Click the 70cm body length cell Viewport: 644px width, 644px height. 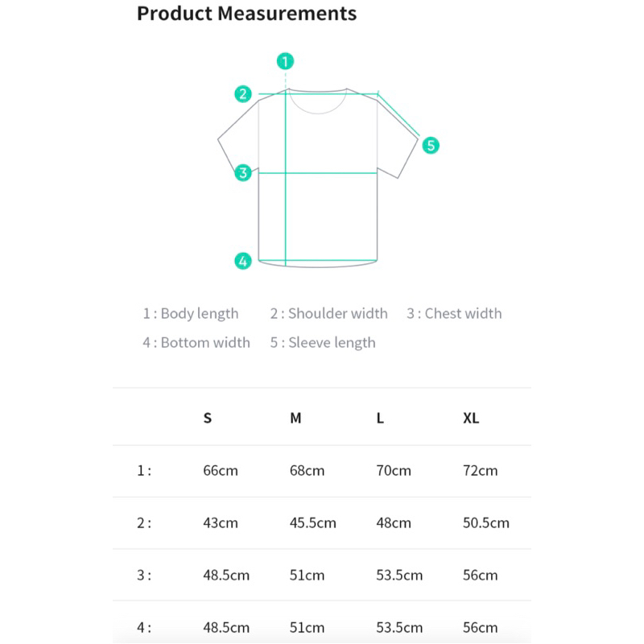click(394, 471)
